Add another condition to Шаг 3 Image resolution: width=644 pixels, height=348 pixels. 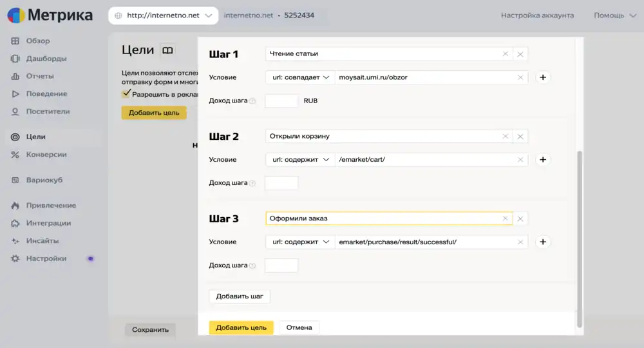coord(543,242)
